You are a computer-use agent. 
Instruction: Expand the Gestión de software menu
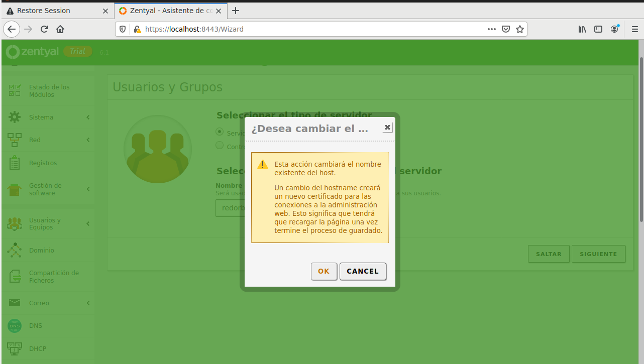tap(49, 189)
